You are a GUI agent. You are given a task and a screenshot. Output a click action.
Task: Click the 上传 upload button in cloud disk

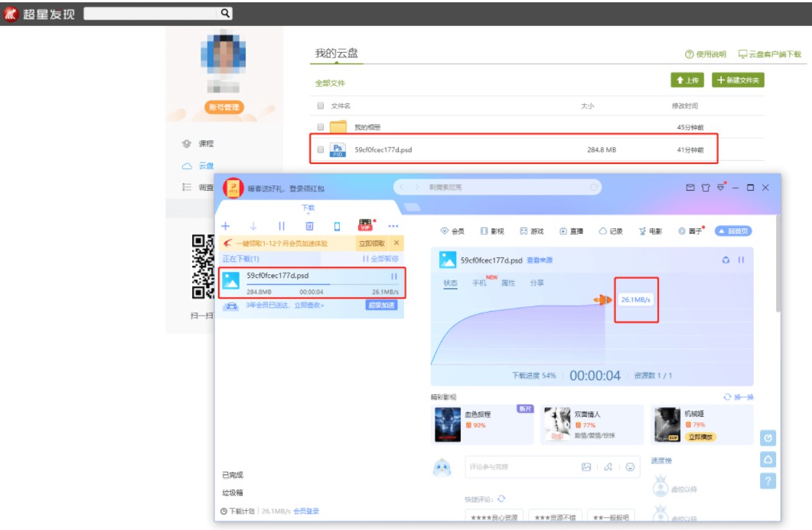tap(687, 80)
